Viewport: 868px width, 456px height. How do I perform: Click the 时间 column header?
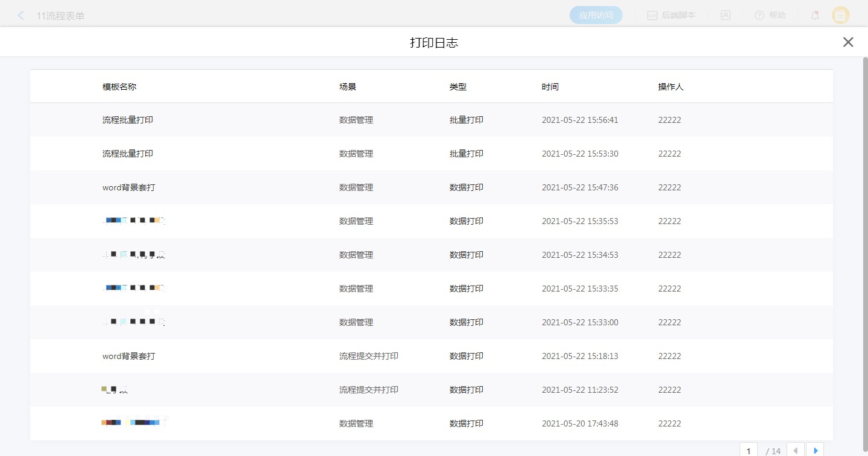[550, 87]
